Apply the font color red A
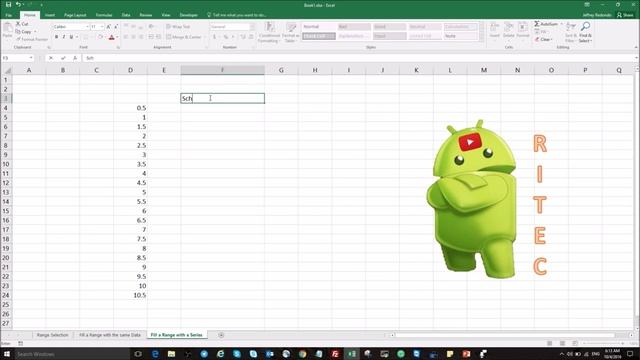Screen dimensions: 640x360 click(x=111, y=37)
